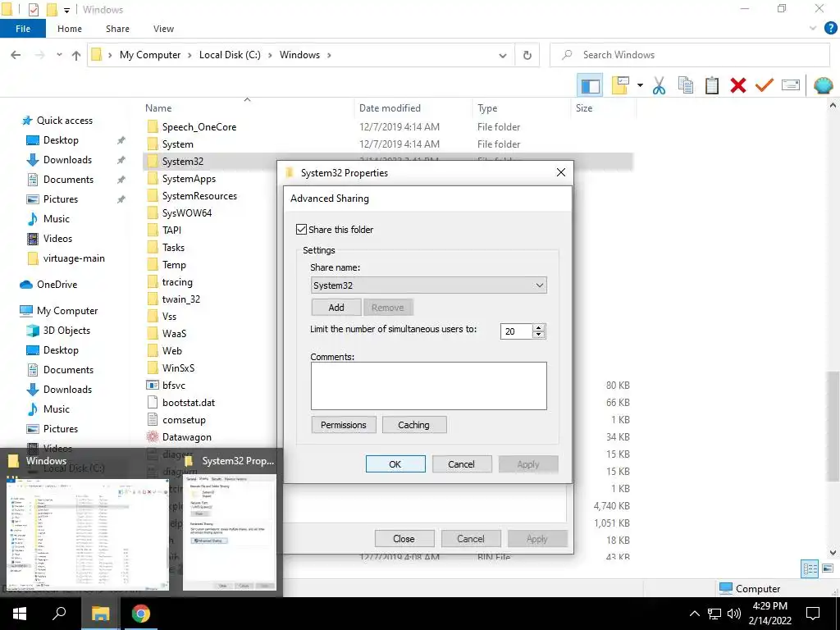Decrease simultaneous users limit
The width and height of the screenshot is (840, 630).
(539, 335)
